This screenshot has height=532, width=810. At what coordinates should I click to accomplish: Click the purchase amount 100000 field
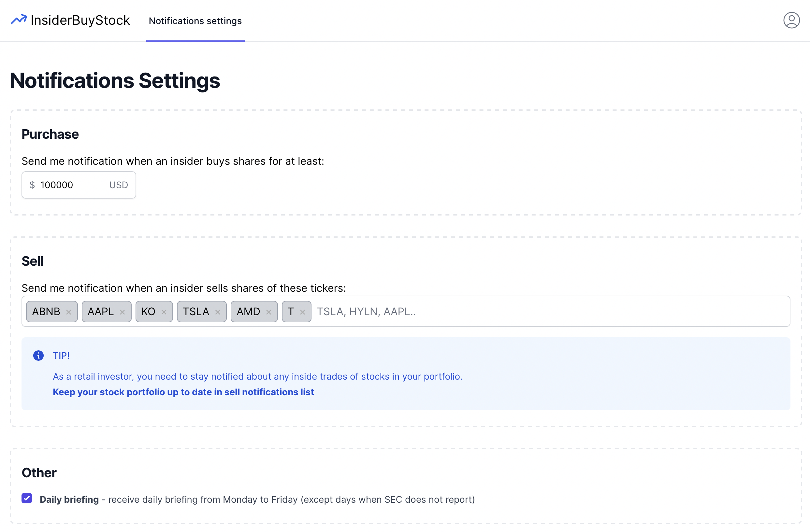68,185
